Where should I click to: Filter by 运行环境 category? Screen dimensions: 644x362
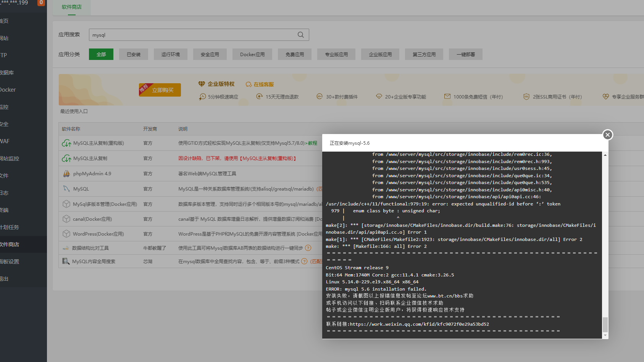point(171,54)
